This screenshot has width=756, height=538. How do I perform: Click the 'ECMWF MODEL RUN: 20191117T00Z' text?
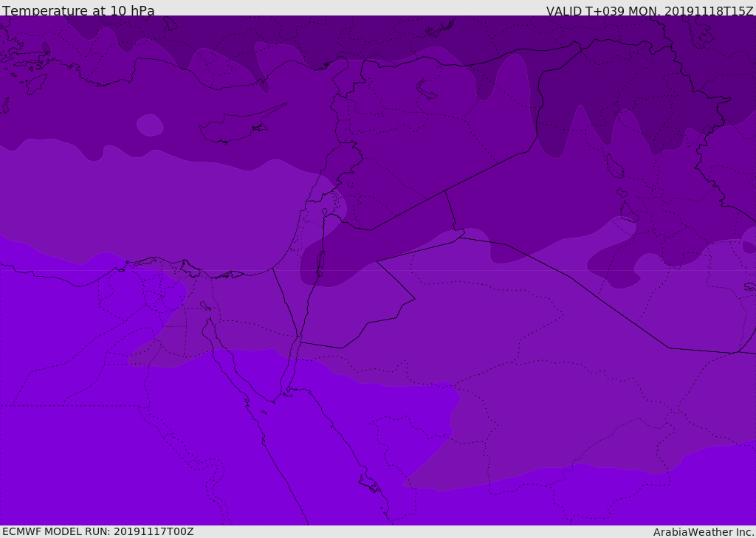(x=98, y=531)
